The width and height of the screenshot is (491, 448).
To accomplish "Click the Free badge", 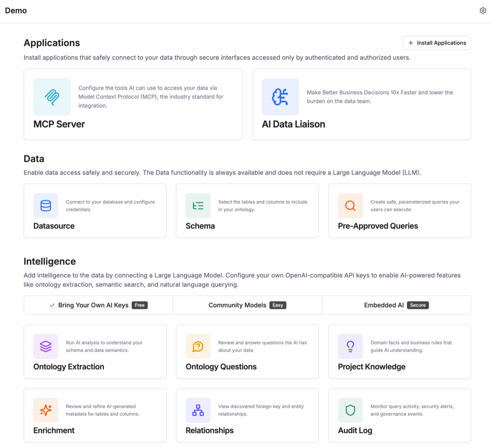I will tap(140, 305).
